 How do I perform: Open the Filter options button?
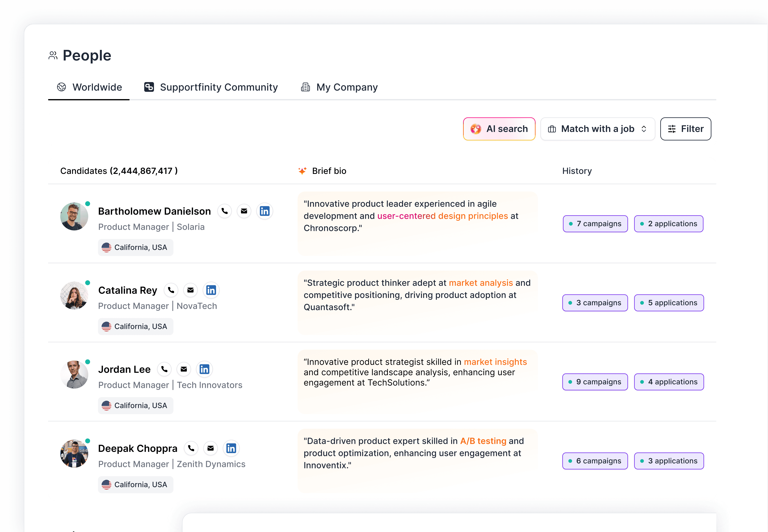pos(686,129)
